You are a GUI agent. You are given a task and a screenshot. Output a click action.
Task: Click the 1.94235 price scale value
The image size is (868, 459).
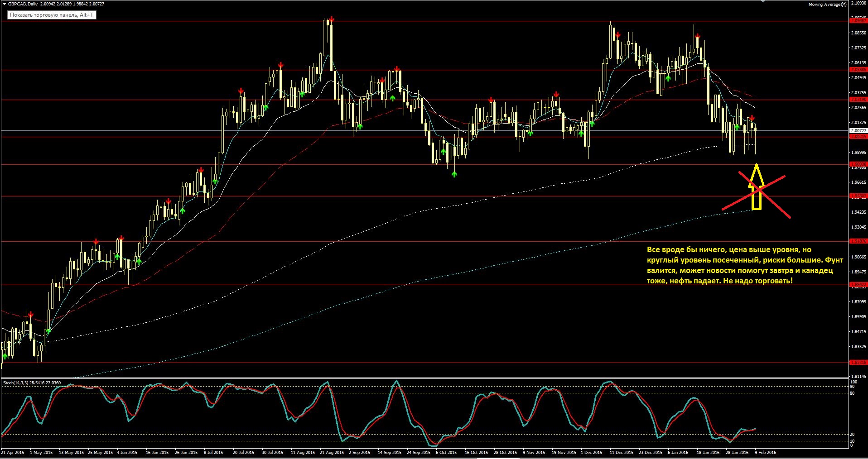click(x=859, y=212)
